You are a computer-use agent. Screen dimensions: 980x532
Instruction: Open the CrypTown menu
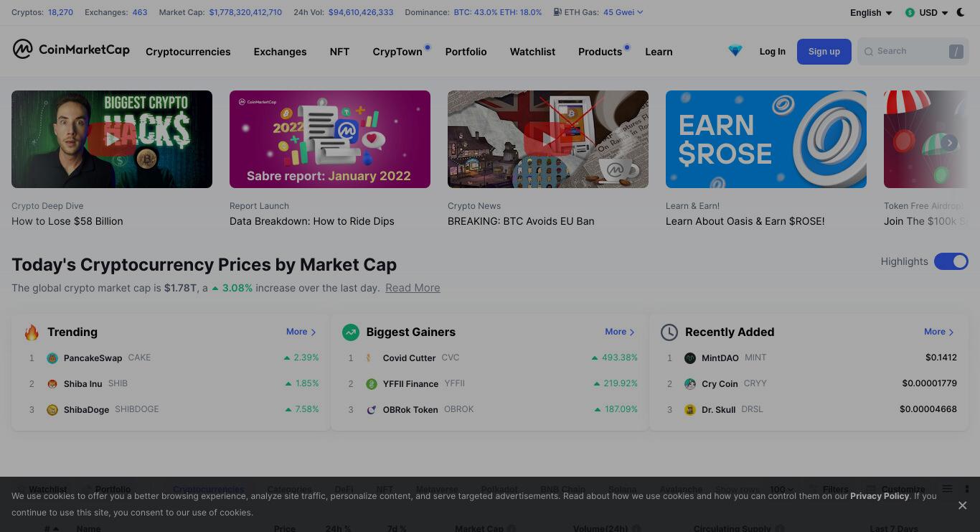coord(397,52)
